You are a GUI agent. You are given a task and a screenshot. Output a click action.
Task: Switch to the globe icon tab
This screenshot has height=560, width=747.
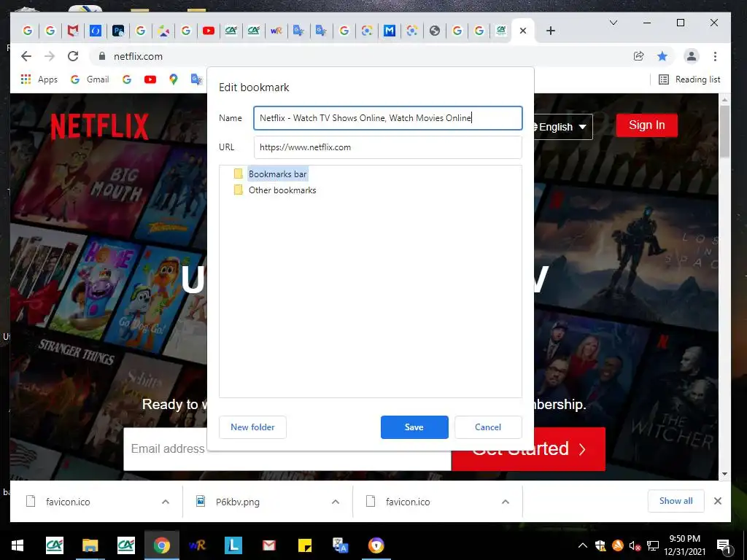click(x=435, y=31)
